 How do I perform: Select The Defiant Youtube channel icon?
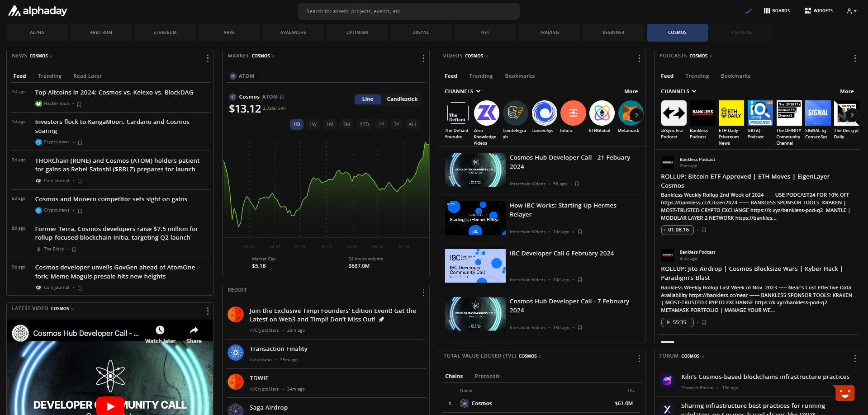click(457, 113)
